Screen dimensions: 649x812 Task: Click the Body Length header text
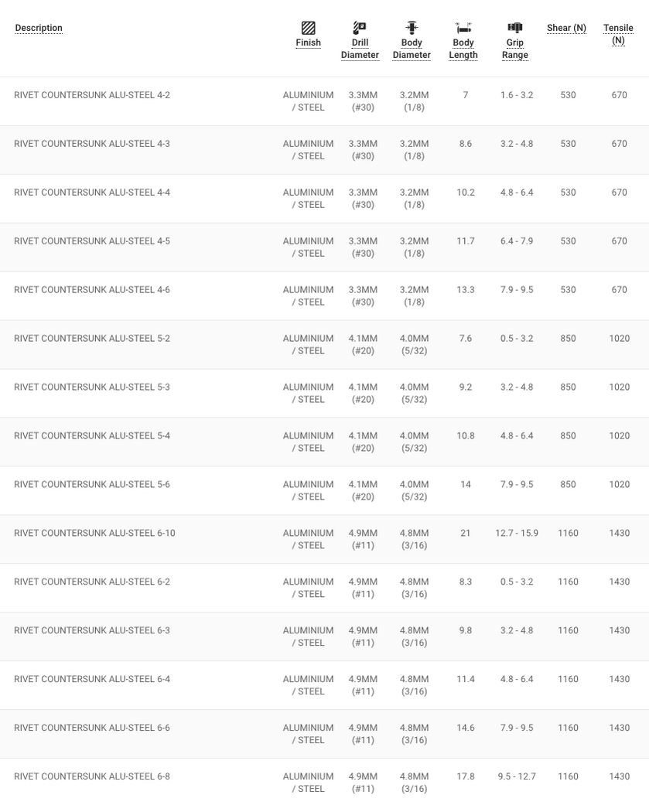point(463,49)
